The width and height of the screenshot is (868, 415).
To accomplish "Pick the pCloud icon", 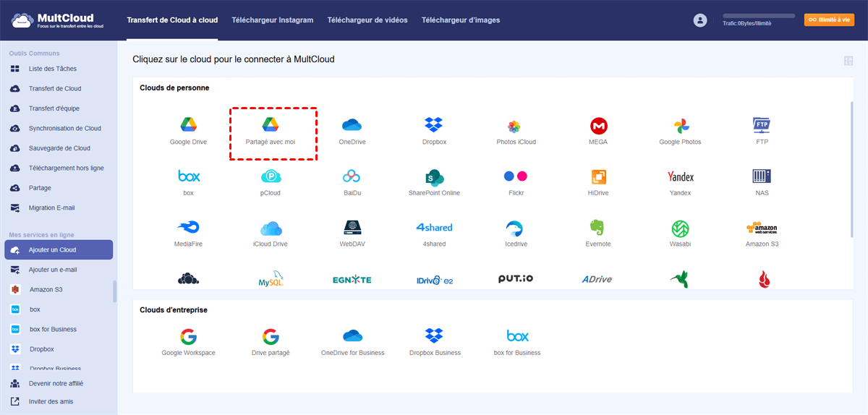I will pos(271,176).
